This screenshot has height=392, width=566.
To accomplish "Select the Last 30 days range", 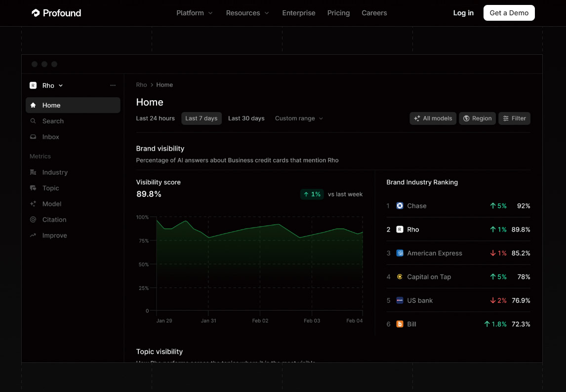I will click(x=246, y=118).
